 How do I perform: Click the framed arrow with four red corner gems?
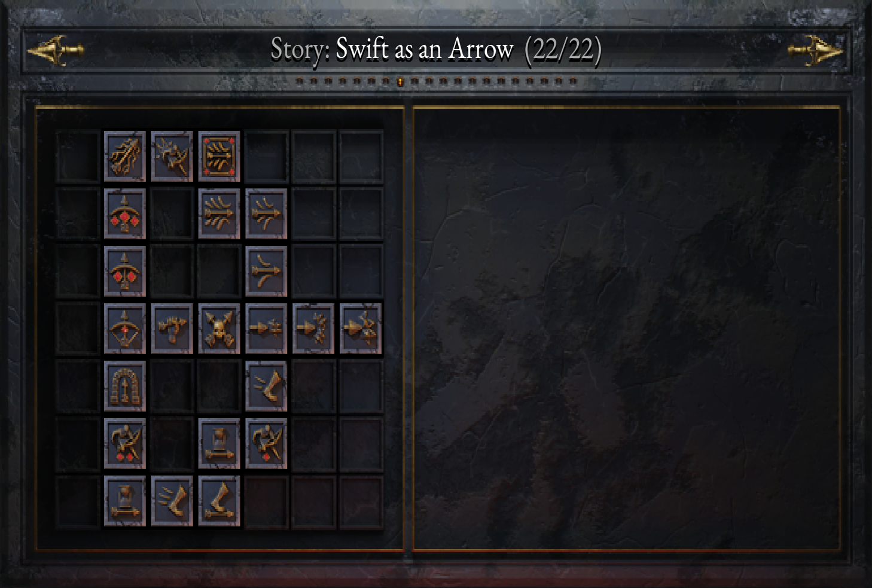(219, 157)
